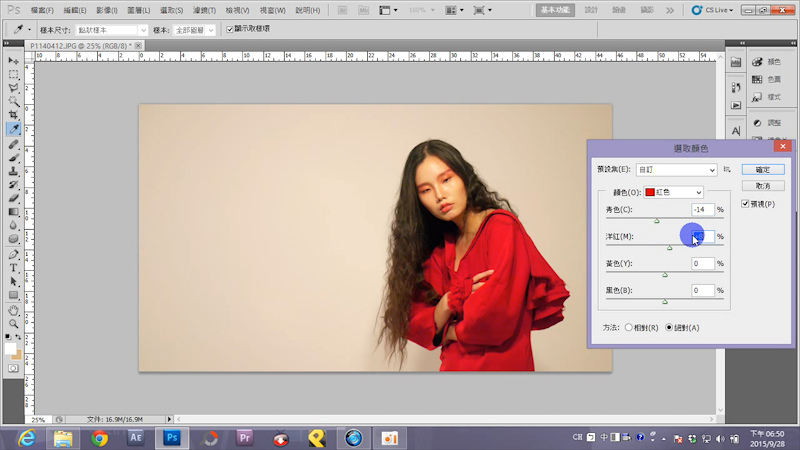
Task: Select the Clone Stamp tool
Action: click(x=13, y=171)
